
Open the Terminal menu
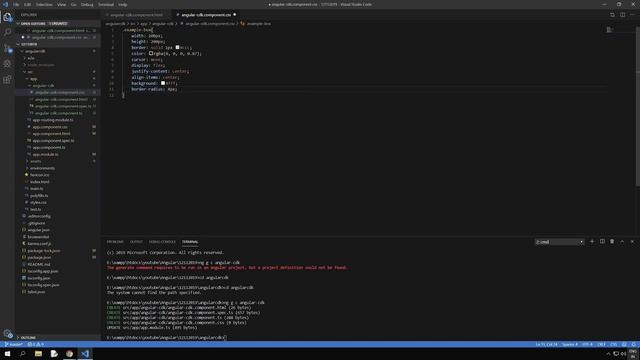click(x=106, y=4)
